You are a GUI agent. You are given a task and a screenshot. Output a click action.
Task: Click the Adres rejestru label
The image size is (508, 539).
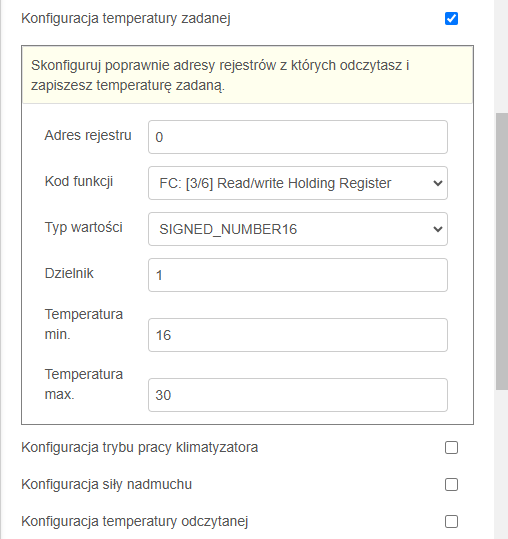tap(88, 135)
